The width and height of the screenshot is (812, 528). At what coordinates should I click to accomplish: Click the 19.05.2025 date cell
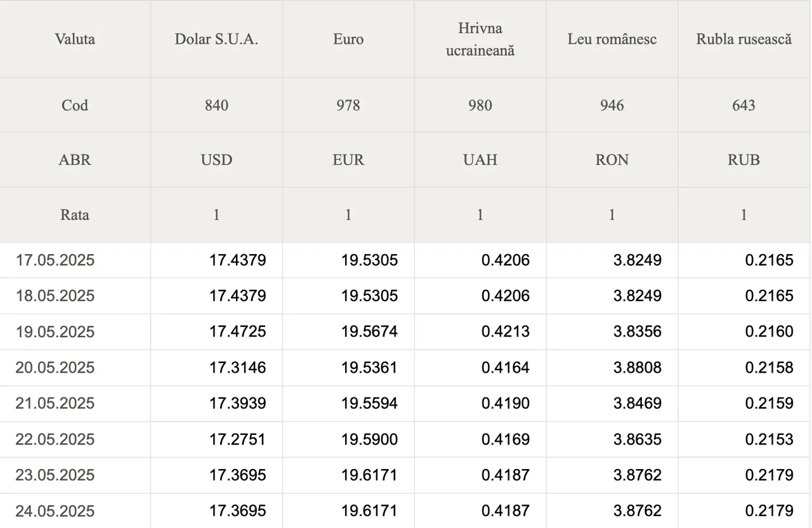coord(75,332)
